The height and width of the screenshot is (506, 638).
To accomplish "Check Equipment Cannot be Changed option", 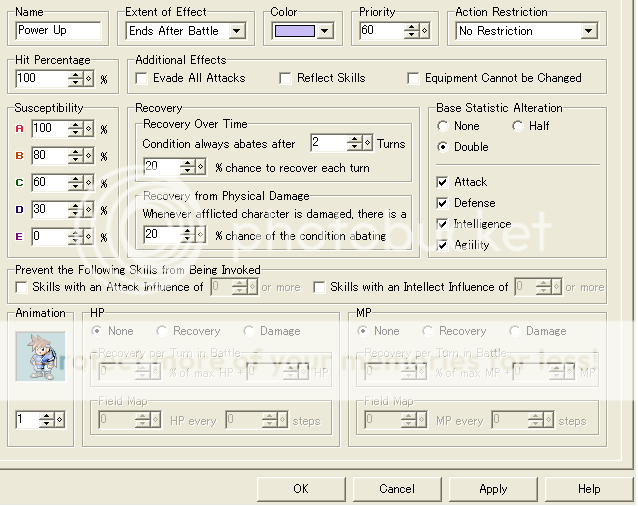I will 414,78.
